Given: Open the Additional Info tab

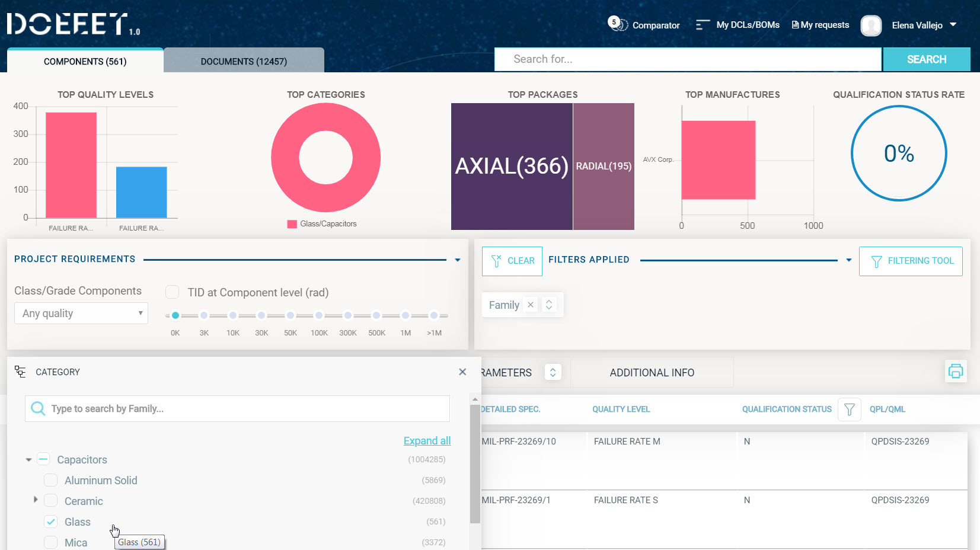Looking at the screenshot, I should (652, 372).
